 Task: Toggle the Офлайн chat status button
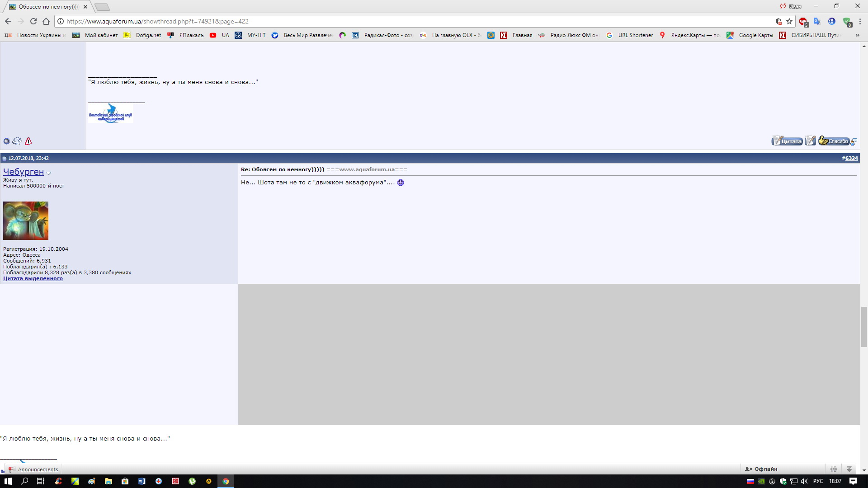(761, 469)
